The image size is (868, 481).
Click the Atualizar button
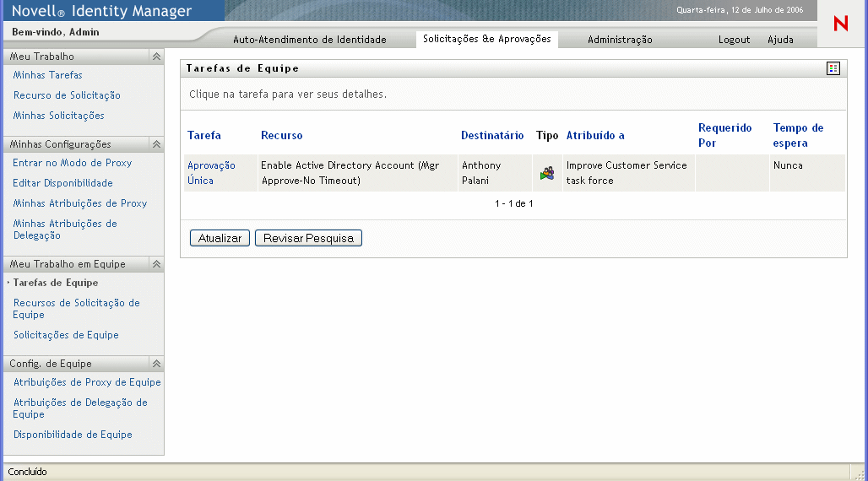pos(220,239)
